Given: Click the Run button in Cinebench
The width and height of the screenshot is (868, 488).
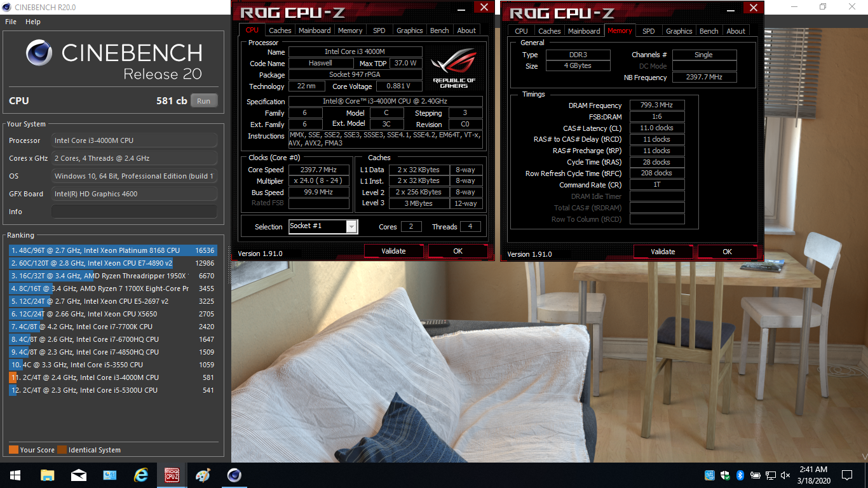Looking at the screenshot, I should point(203,100).
